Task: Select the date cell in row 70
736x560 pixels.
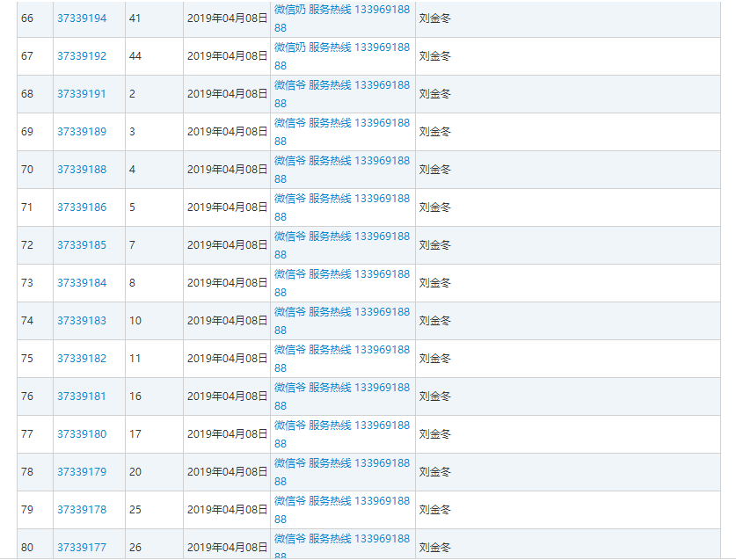Action: (227, 170)
